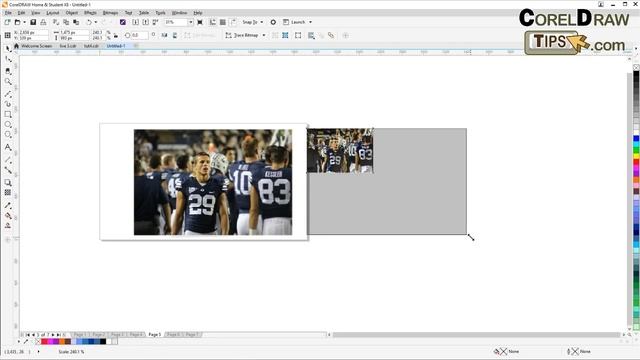Click the Import icon
This screenshot has height=360, width=640.
pos(136,22)
